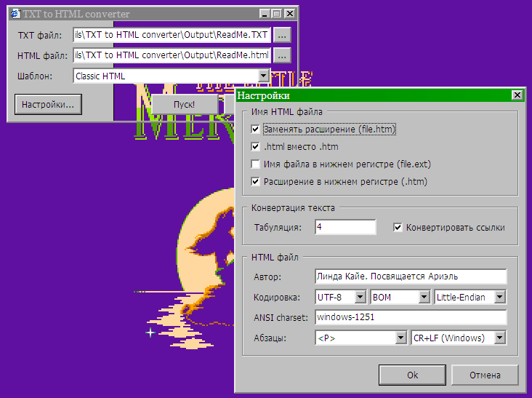
Task: Click into the HTML файл path field
Action: pyautogui.click(x=172, y=55)
